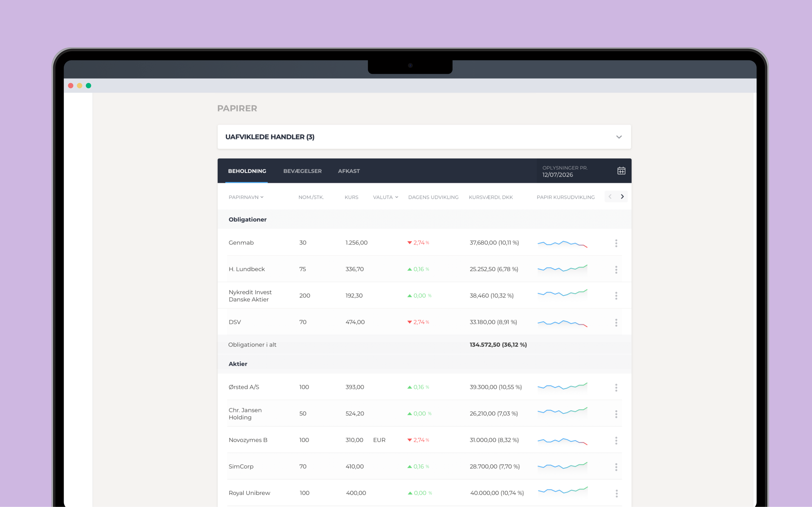Open Valuta column filter dropdown
Viewport: 812px width, 507px height.
coord(385,197)
